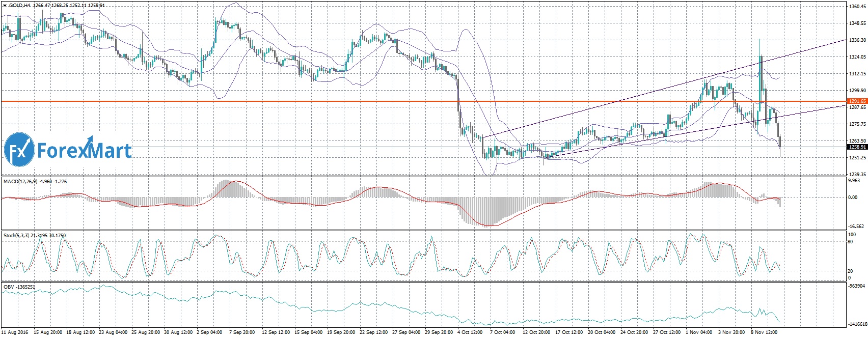Click the Stochastic scale level 80

(x=850, y=242)
